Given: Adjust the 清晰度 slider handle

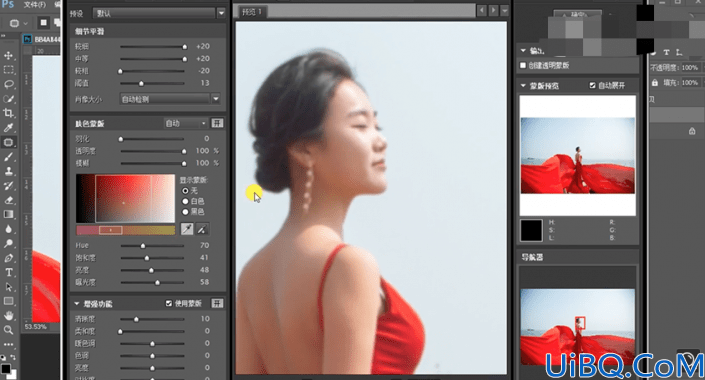Looking at the screenshot, I should coord(136,319).
